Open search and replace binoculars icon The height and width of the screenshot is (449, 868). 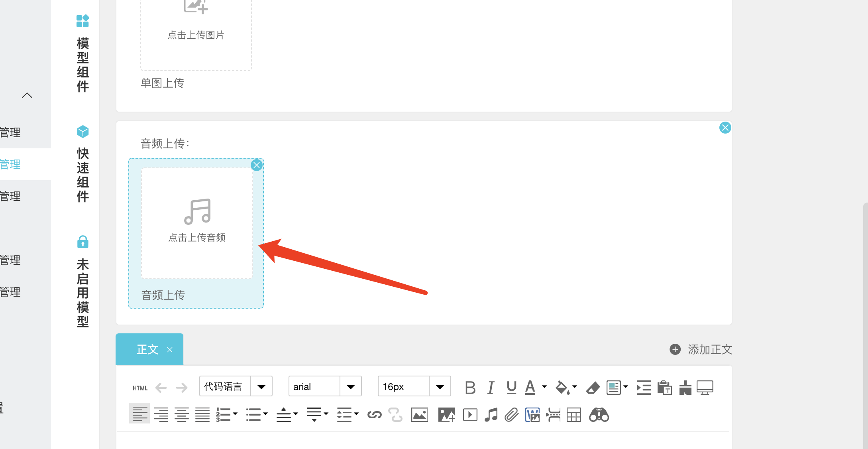599,415
